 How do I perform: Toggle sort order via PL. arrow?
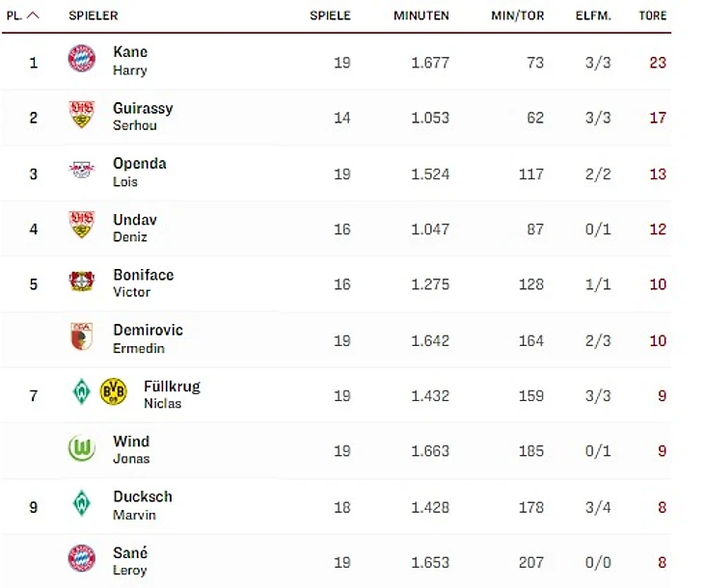coord(33,15)
